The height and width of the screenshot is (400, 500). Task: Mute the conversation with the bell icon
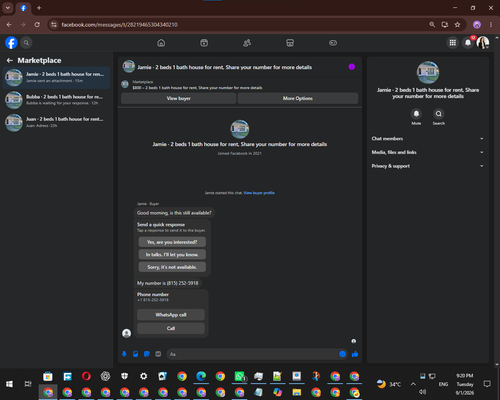pyautogui.click(x=416, y=114)
